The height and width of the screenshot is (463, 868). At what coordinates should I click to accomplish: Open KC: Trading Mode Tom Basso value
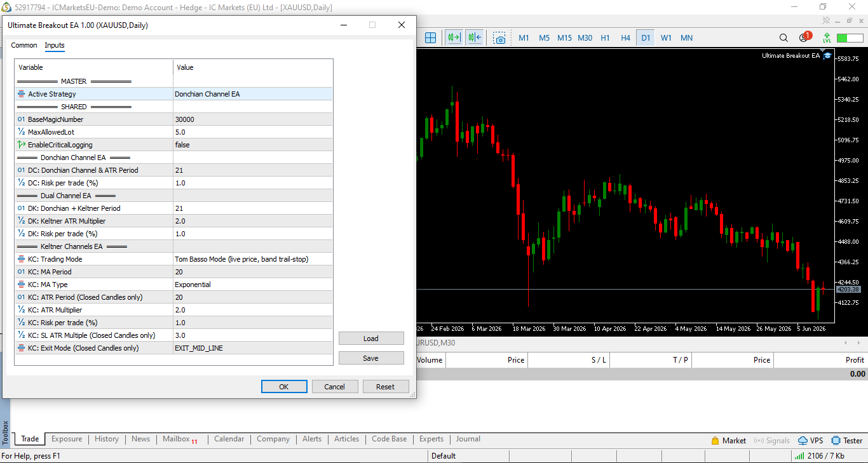(253, 259)
